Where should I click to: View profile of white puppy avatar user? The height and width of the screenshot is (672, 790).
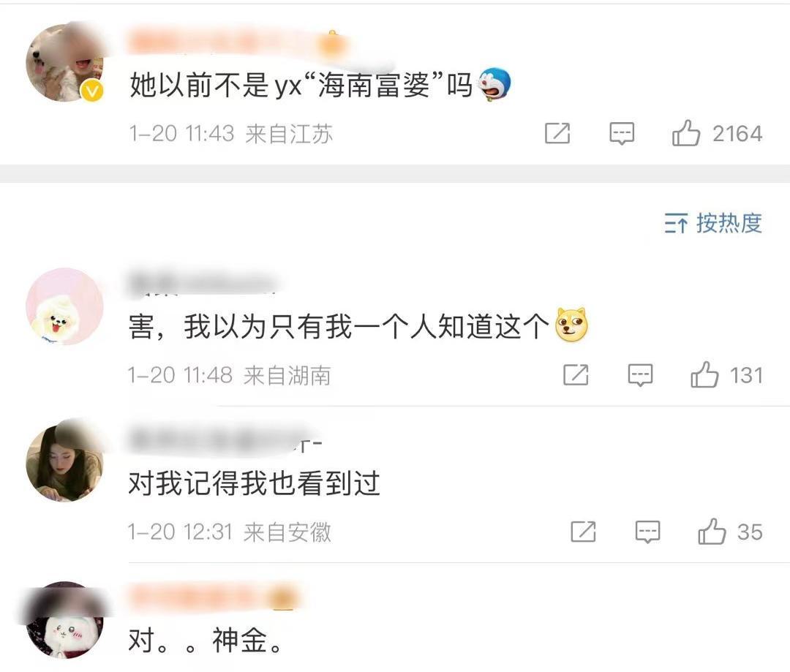64,306
